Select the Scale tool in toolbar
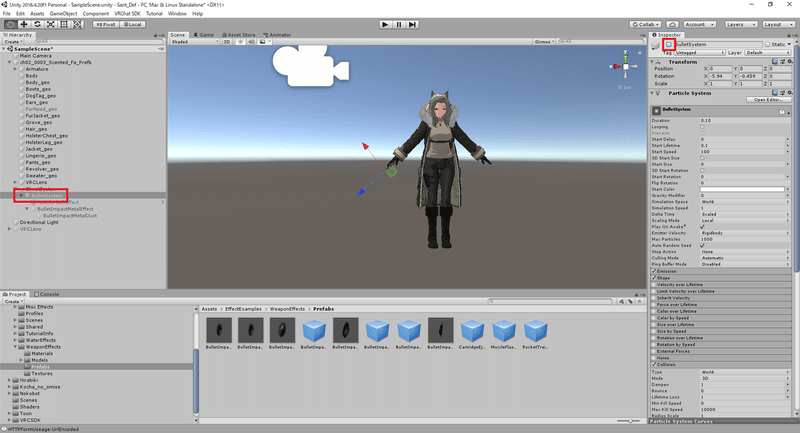800x433 pixels. 51,24
